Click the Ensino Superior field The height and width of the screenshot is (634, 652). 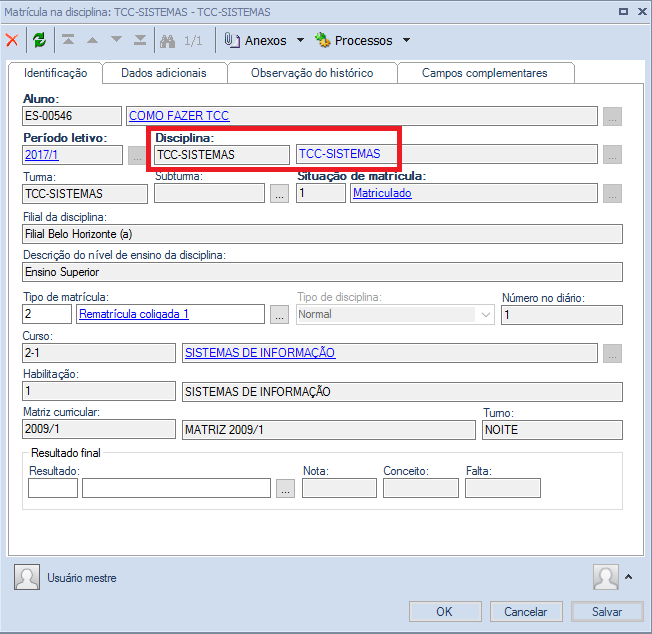pos(322,272)
